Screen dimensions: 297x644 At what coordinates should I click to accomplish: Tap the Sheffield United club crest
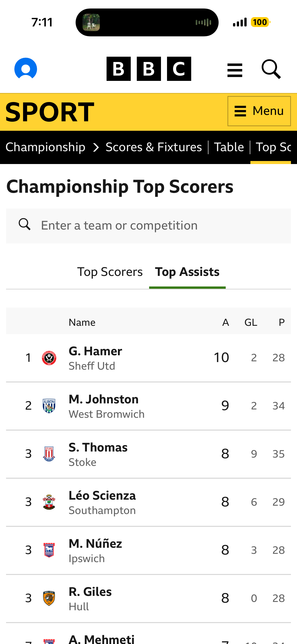(49, 358)
